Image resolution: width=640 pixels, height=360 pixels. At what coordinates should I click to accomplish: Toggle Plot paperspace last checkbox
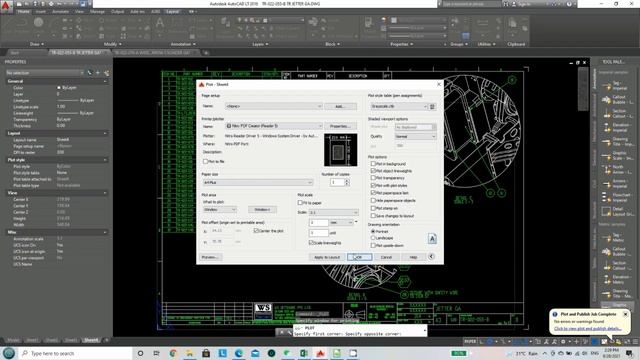pyautogui.click(x=373, y=193)
